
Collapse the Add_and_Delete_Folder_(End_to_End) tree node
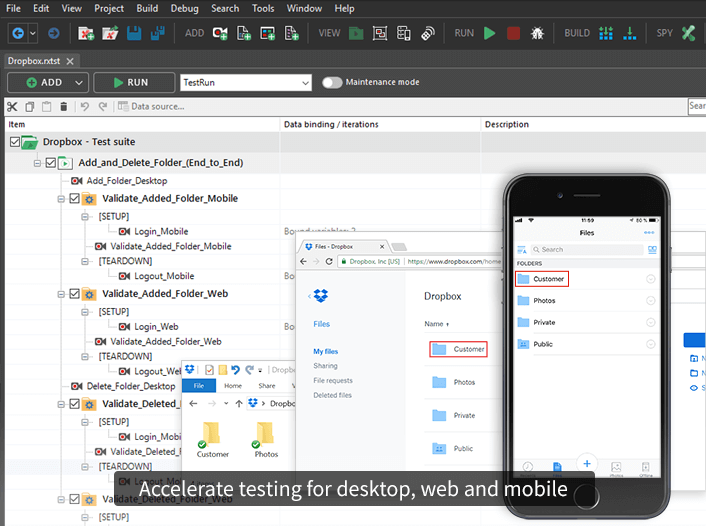tap(37, 162)
